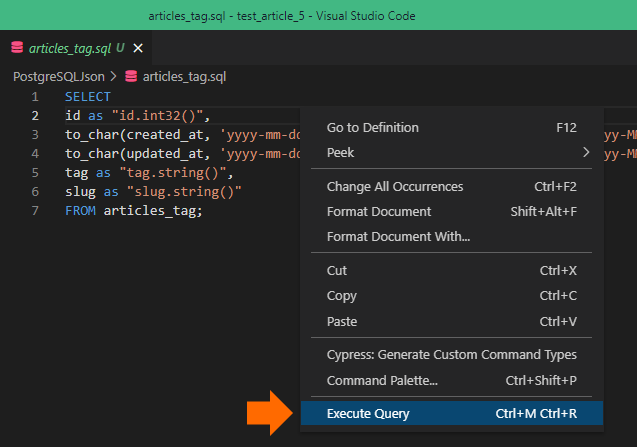Screen dimensions: 637x447
Task: Select Format Document With... option
Action: pos(452,237)
